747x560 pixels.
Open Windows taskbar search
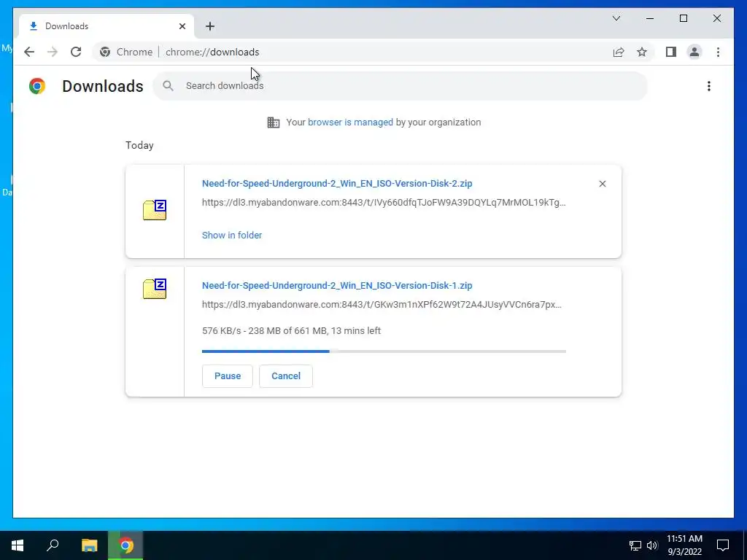pyautogui.click(x=53, y=545)
